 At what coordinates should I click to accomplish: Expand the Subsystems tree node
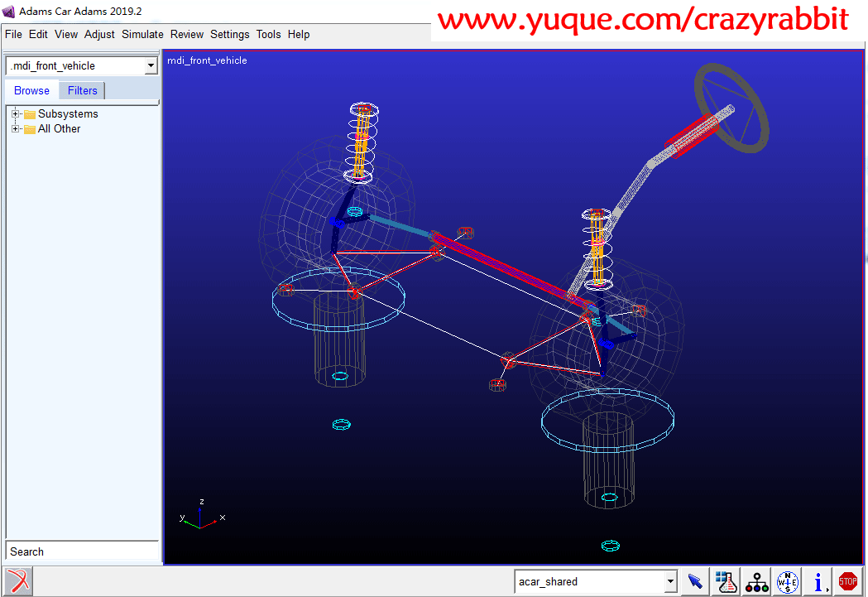pos(16,114)
